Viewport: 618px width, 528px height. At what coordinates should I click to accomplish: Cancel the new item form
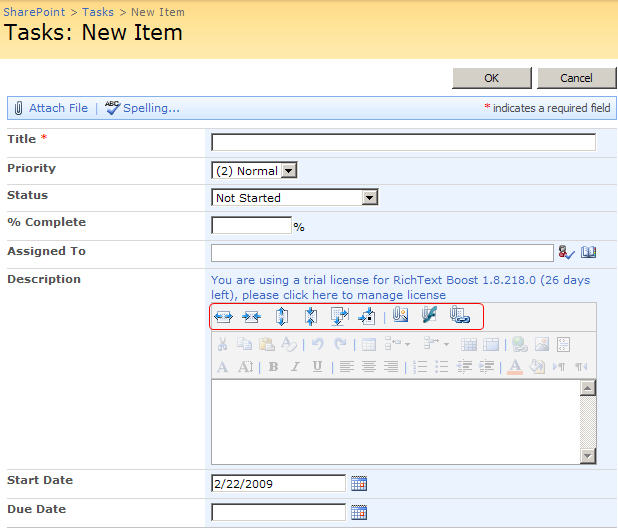[x=576, y=78]
